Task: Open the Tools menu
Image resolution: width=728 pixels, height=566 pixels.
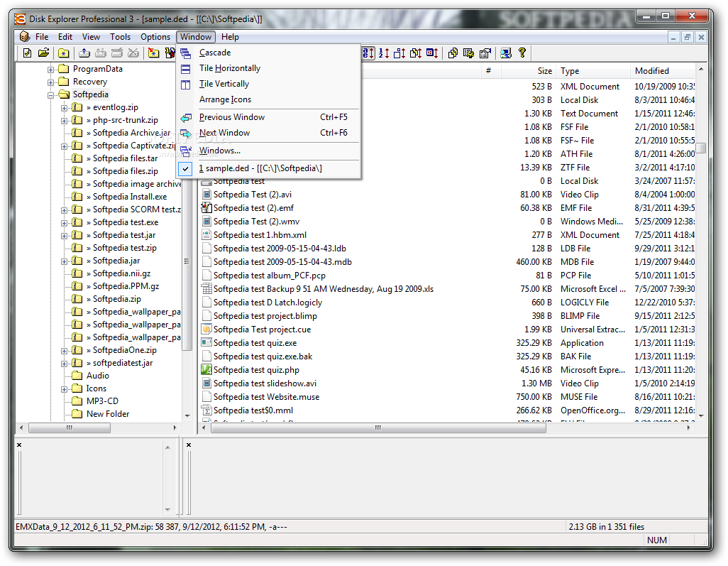Action: (x=120, y=37)
